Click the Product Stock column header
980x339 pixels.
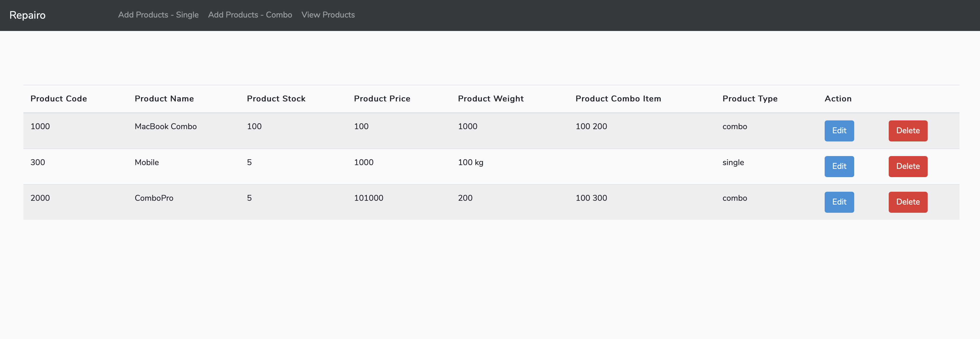click(x=276, y=98)
